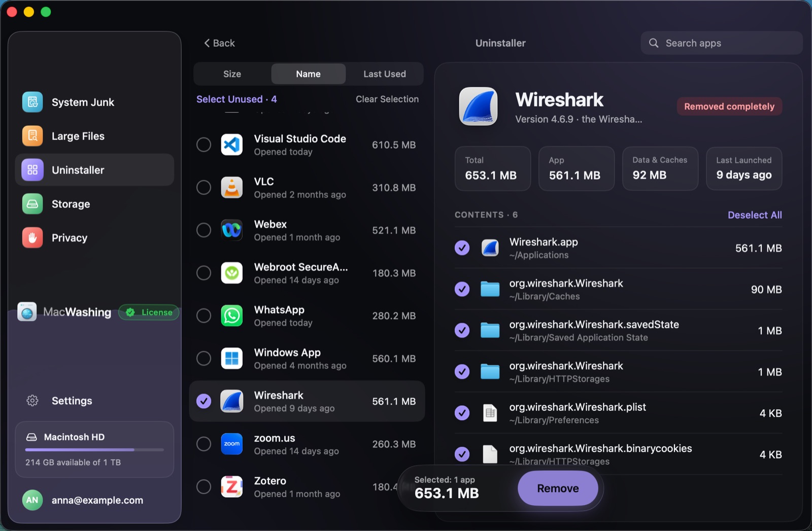This screenshot has width=812, height=531.
Task: Click the zoom.us app icon
Action: coord(232,444)
